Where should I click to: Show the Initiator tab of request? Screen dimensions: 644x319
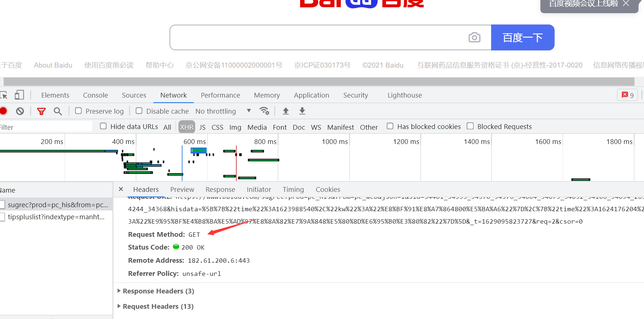pos(259,189)
